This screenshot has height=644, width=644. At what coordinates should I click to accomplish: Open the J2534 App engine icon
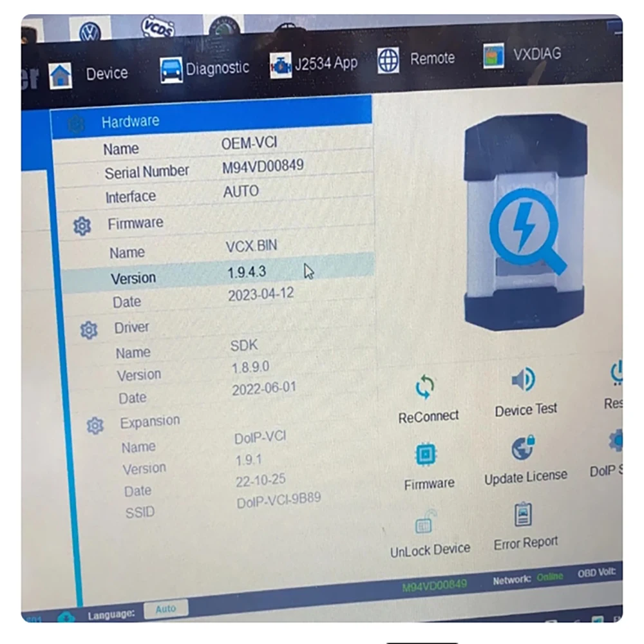(x=281, y=65)
